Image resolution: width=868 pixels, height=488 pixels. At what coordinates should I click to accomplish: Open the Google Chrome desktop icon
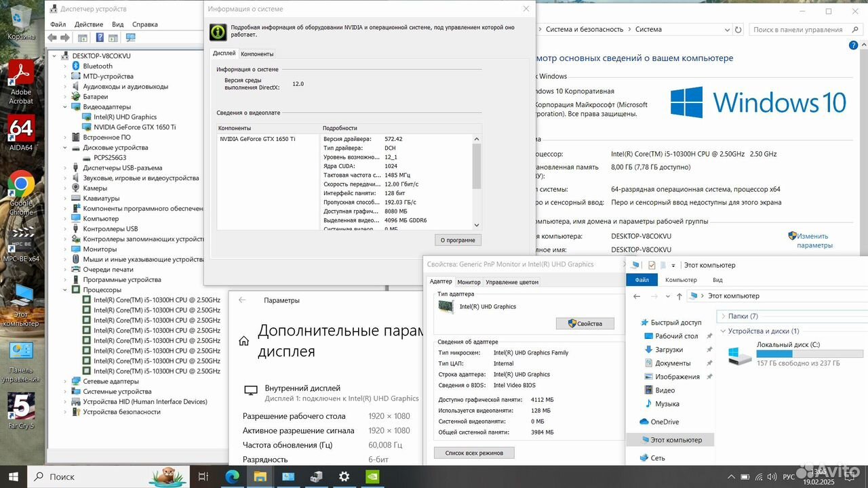click(x=21, y=193)
